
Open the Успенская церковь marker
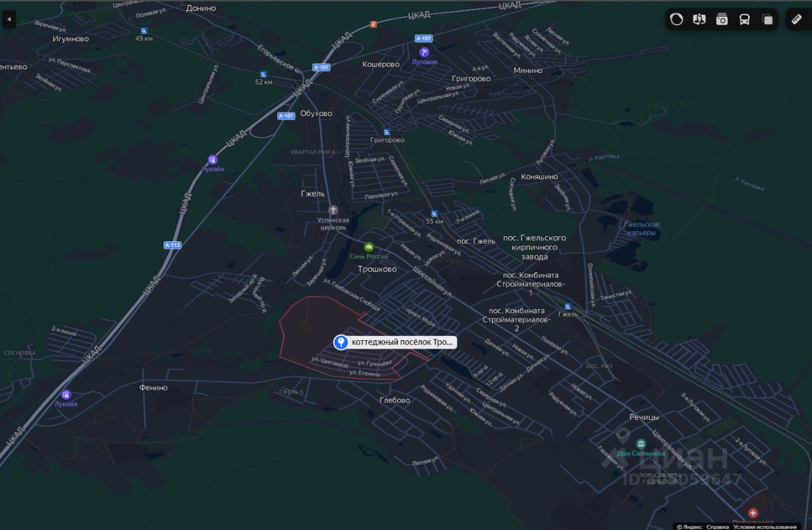(333, 209)
